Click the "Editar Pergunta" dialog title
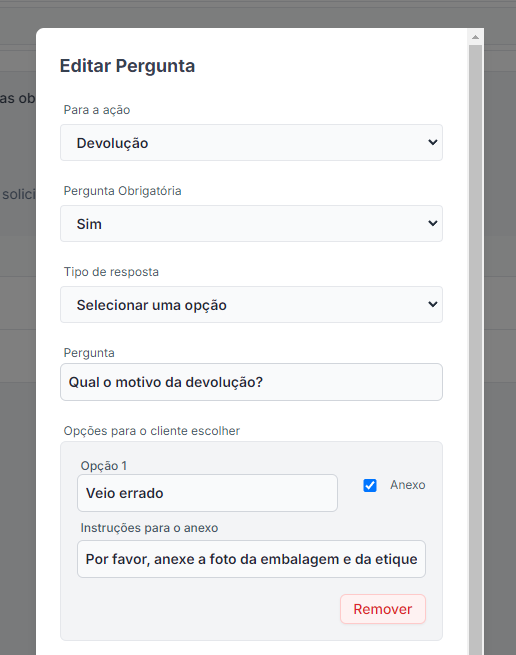Image resolution: width=516 pixels, height=655 pixels. [x=127, y=66]
